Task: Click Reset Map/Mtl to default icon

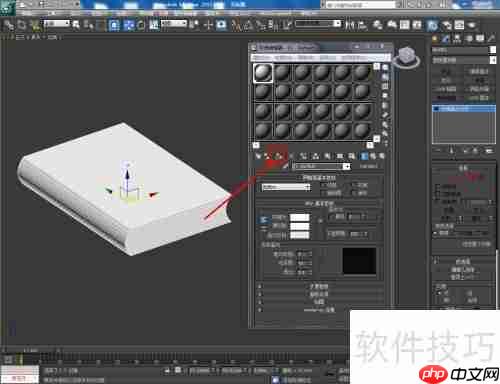Action: 291,156
